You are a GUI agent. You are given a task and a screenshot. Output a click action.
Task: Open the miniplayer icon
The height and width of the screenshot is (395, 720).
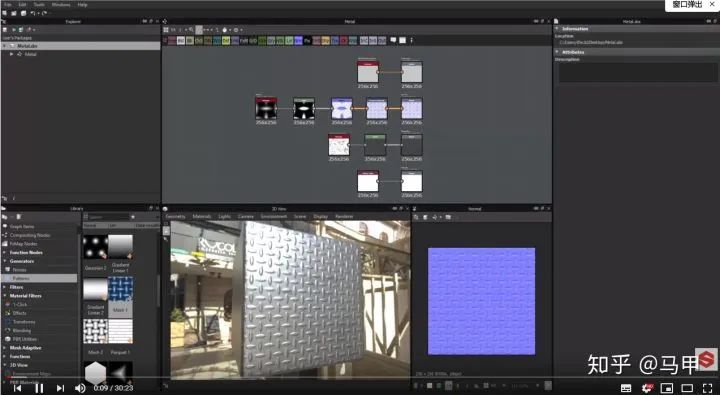667,388
